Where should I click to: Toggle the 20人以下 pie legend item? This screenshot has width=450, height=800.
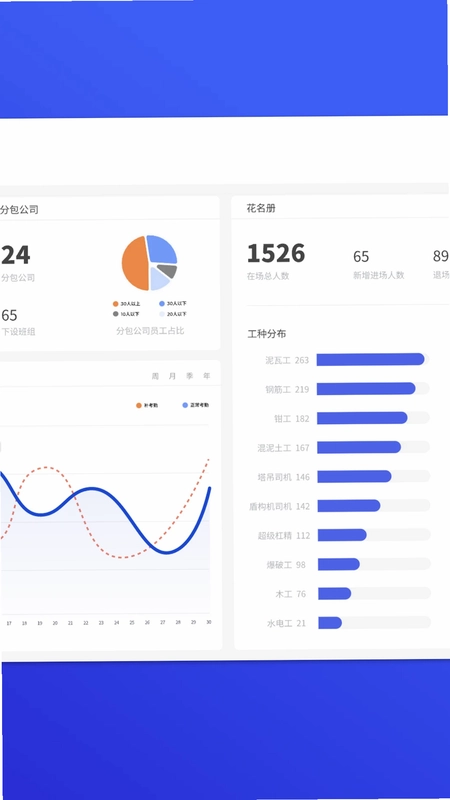click(x=172, y=314)
